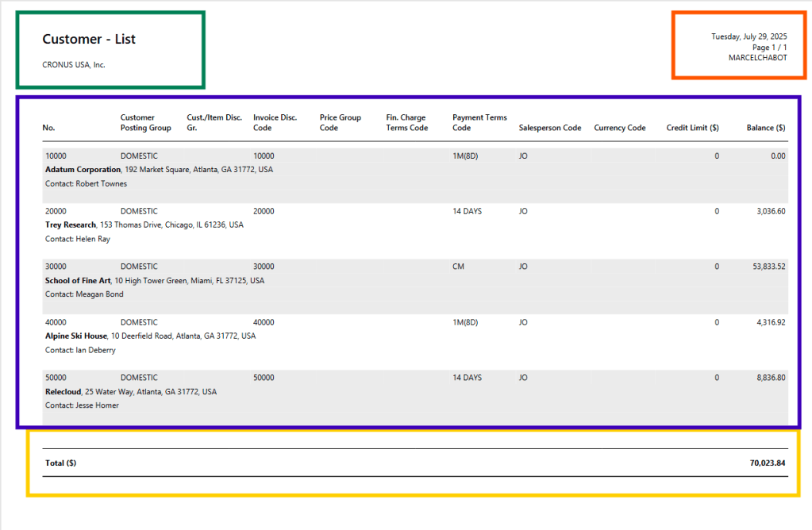Click the Balance ($) column header
This screenshot has height=530, width=812.
coord(766,128)
